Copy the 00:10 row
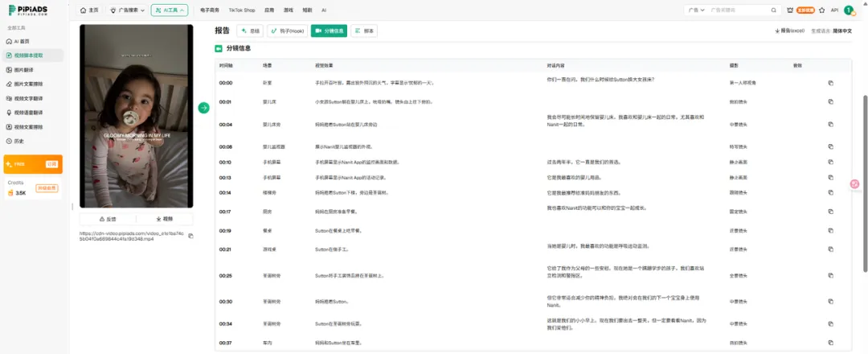Image resolution: width=868 pixels, height=354 pixels. pos(830,163)
